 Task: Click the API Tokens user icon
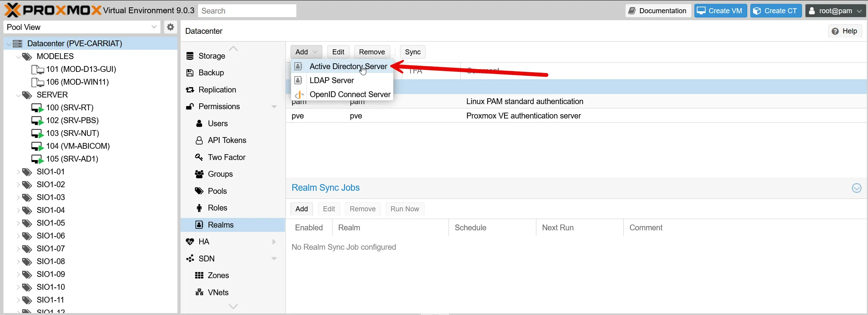[x=199, y=141]
